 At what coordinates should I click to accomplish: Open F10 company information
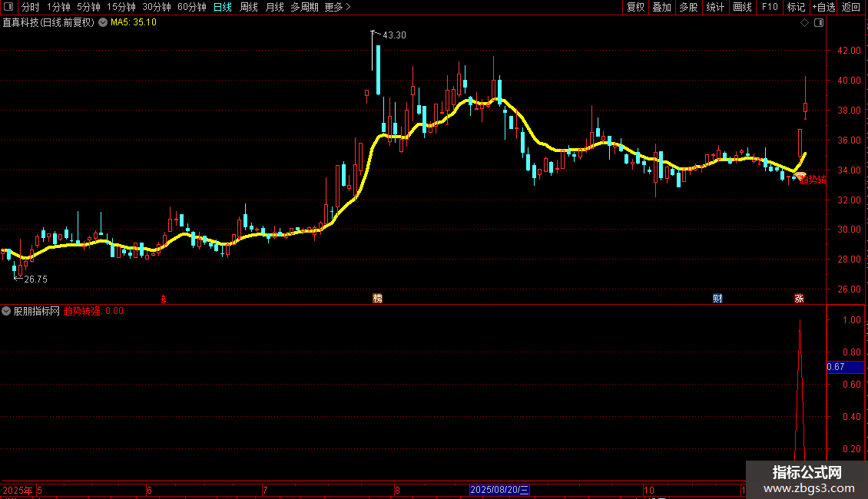770,7
